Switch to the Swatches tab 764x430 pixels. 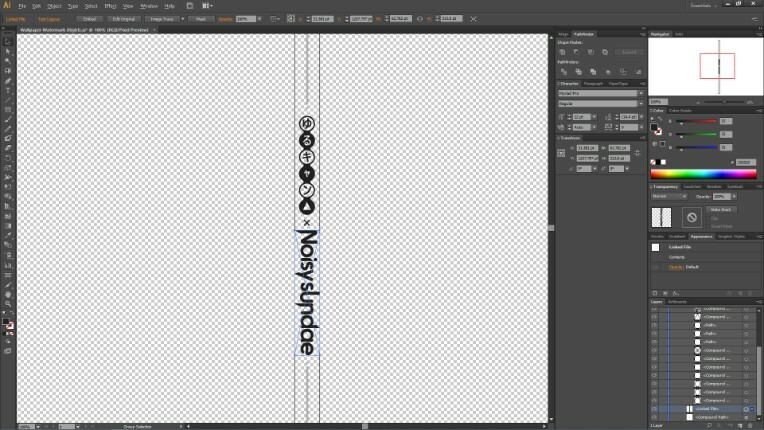tap(691, 187)
